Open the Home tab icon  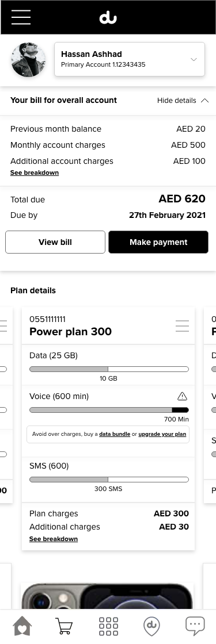pyautogui.click(x=22, y=627)
